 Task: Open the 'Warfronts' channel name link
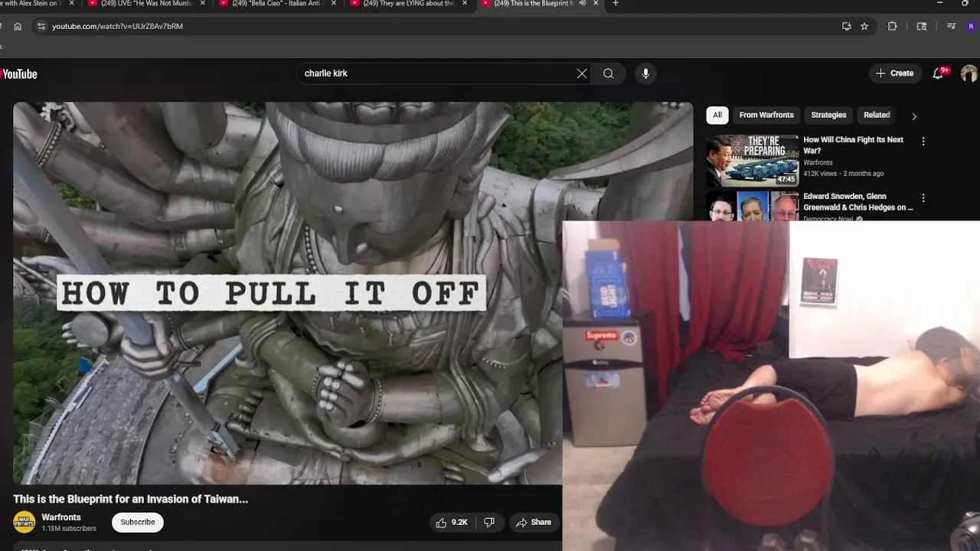click(x=61, y=517)
